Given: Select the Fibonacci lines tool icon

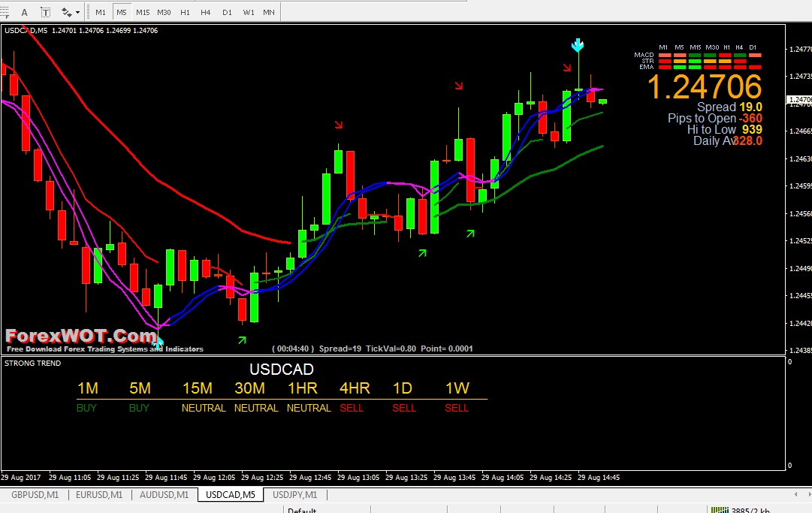Looking at the screenshot, I should [5, 12].
